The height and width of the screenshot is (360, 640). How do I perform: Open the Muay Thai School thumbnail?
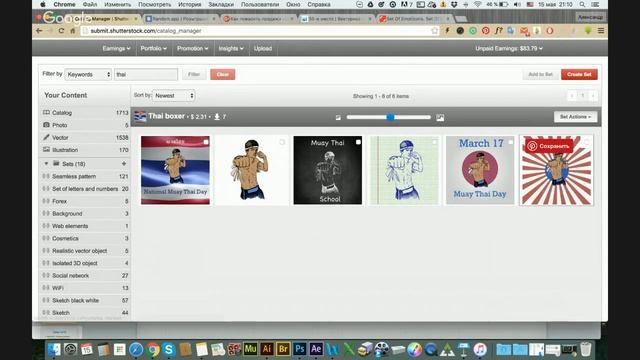[x=327, y=170]
